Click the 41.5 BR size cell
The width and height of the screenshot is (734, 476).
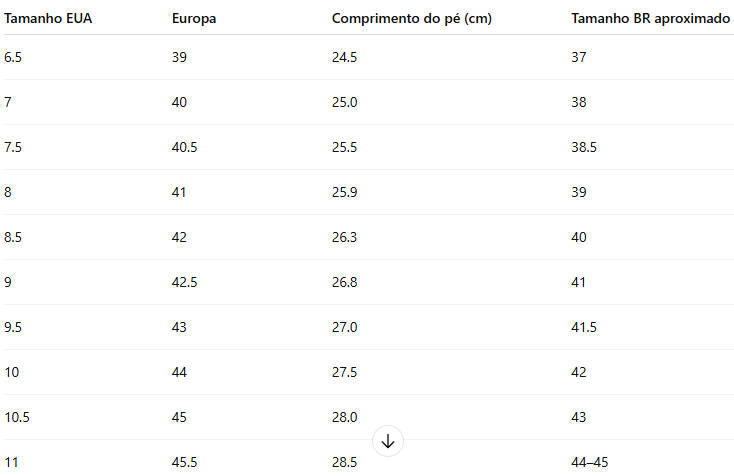(584, 327)
